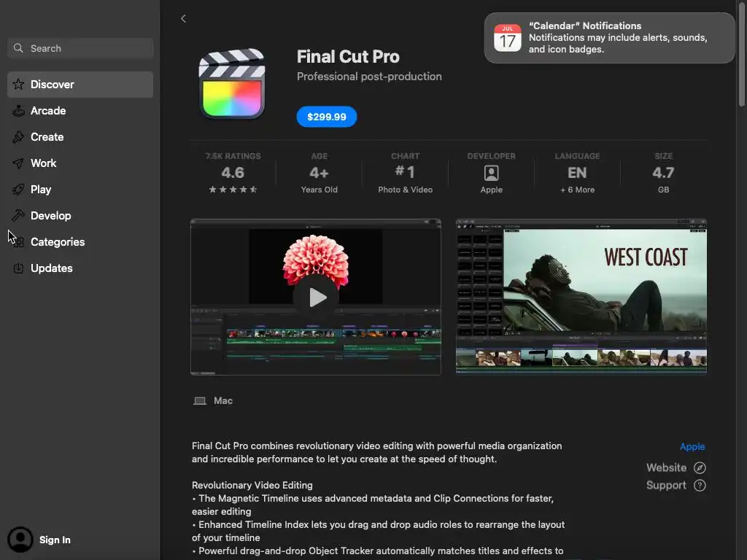Screen dimensions: 747x560
Task: Click the Sign In profile avatar
Action: 20,540
